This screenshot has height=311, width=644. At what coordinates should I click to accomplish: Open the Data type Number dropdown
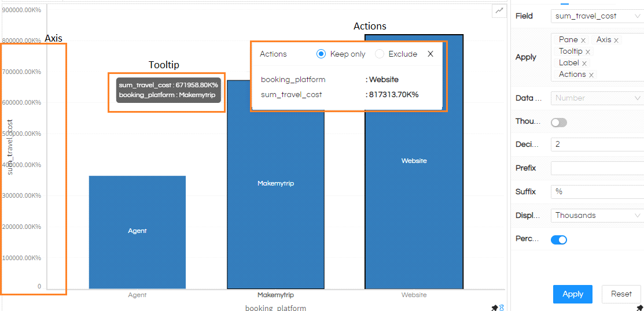click(597, 98)
